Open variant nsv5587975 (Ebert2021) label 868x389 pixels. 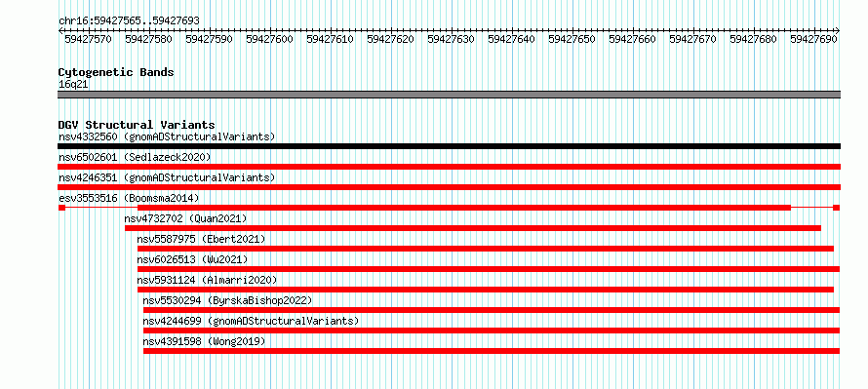pos(202,239)
